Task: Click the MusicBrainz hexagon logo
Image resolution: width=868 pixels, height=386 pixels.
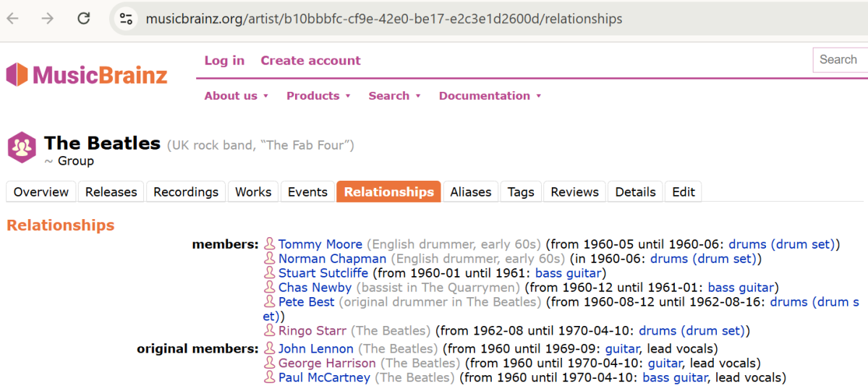Action: pos(17,74)
